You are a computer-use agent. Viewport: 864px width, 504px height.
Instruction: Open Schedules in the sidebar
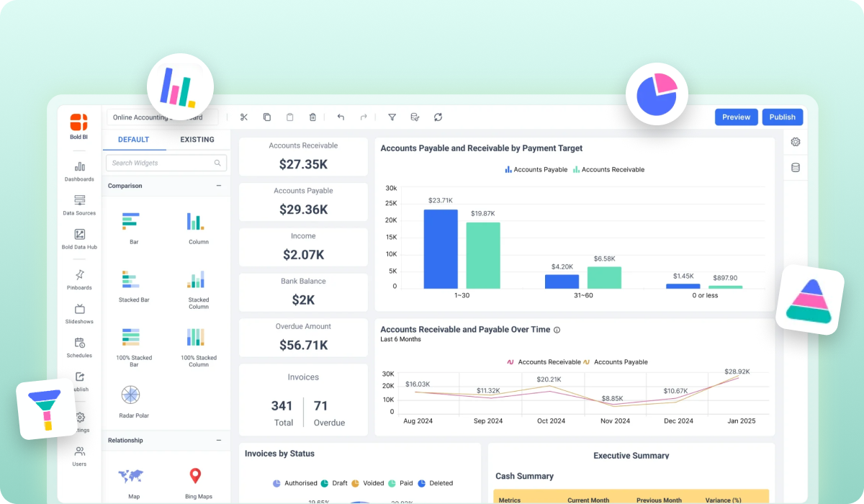pos(79,348)
